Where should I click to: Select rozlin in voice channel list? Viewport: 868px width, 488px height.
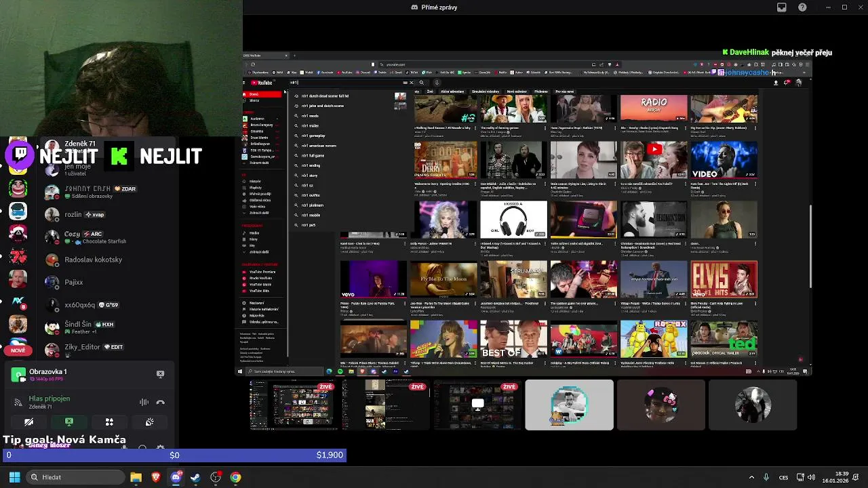[83, 214]
